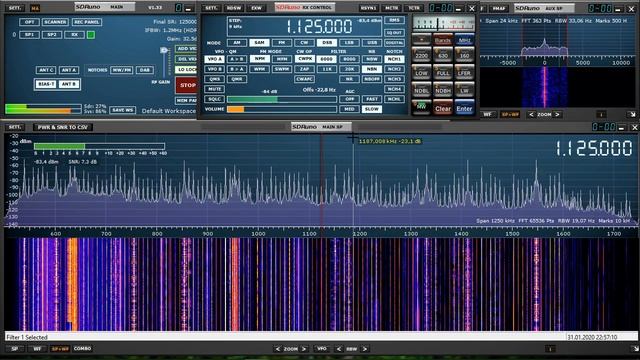Switch keypad units with MHz key
The image size is (640, 360).
[x=464, y=40]
